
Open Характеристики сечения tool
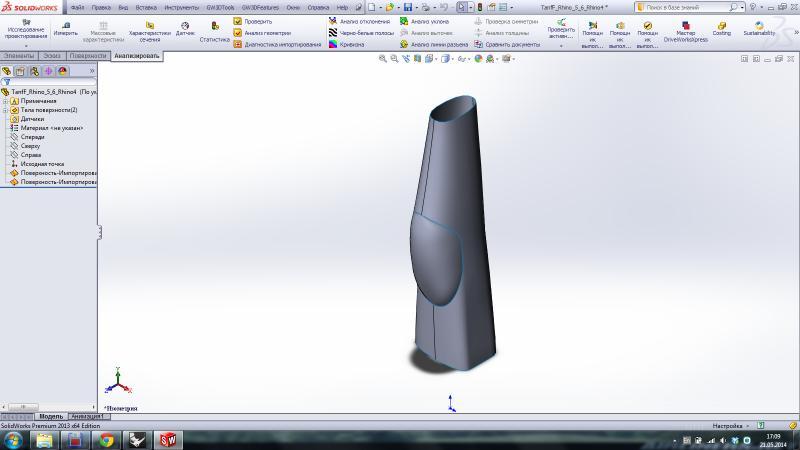tap(150, 29)
